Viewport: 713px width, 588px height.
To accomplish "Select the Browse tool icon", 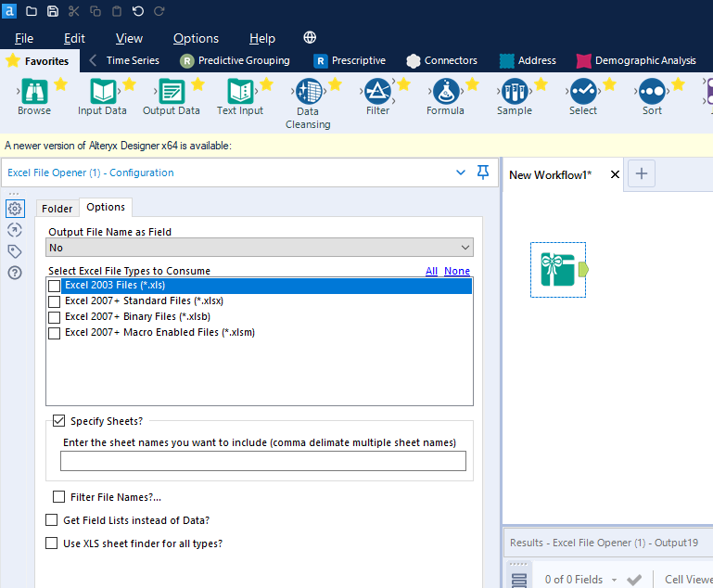I will [x=34, y=92].
